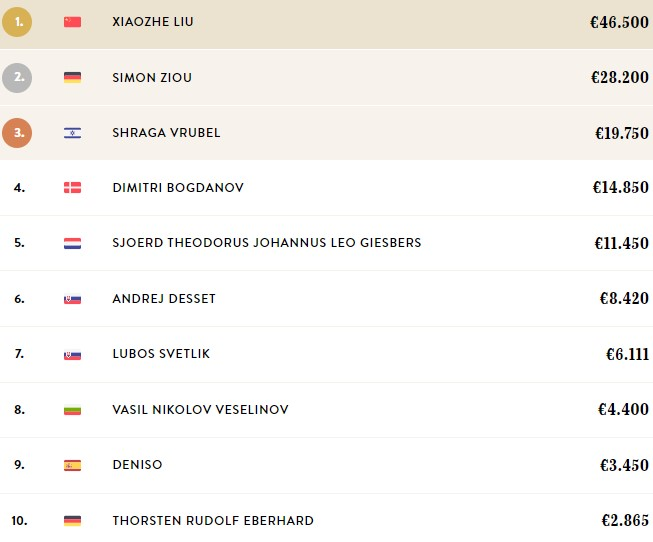Click the bronze third place medal badge

(x=17, y=133)
